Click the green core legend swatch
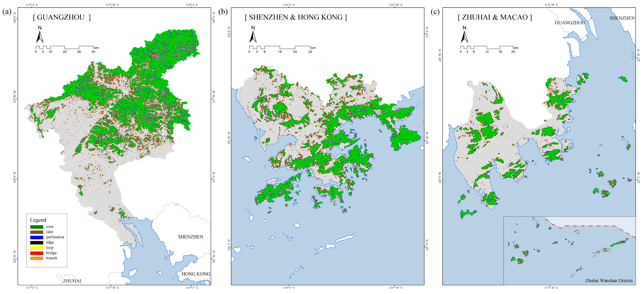 36,227
